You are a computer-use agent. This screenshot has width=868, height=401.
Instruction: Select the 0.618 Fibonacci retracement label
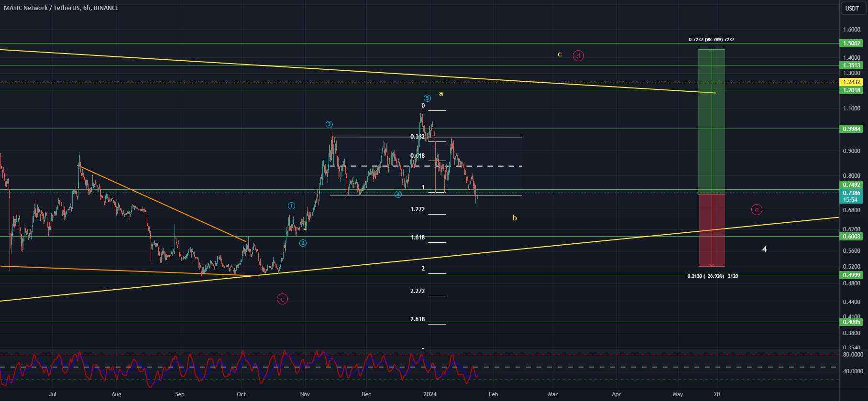[x=418, y=156]
